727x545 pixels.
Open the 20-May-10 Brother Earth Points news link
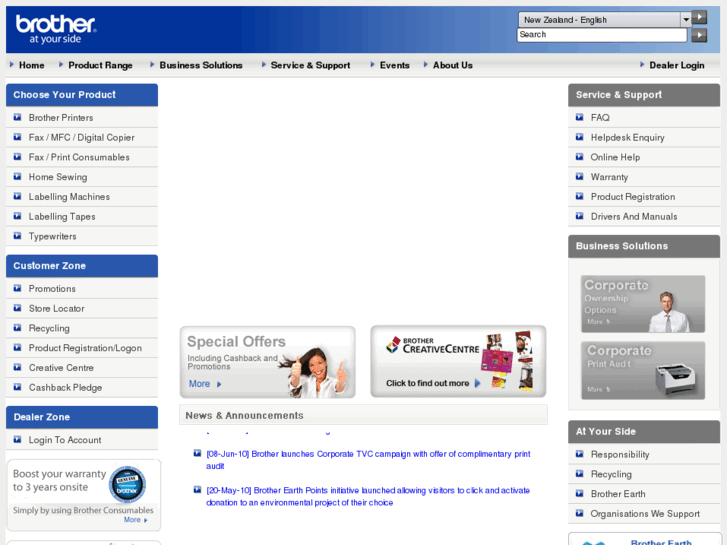pos(368,496)
